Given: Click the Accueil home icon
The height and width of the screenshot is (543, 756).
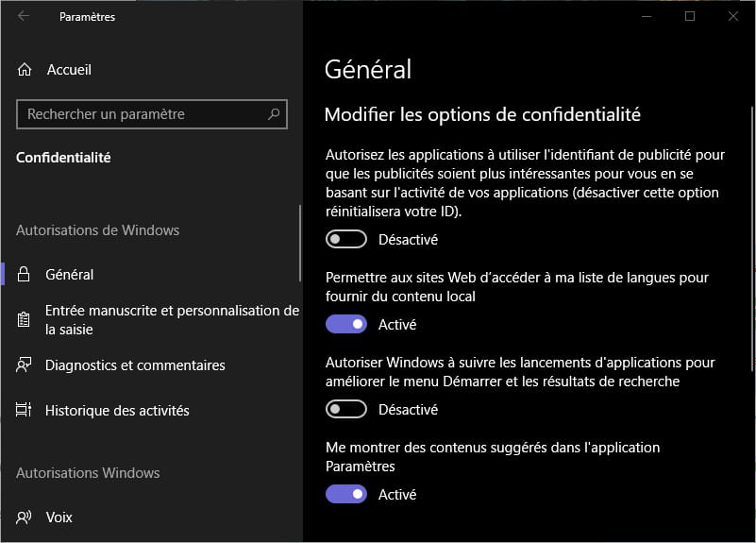Looking at the screenshot, I should (25, 70).
